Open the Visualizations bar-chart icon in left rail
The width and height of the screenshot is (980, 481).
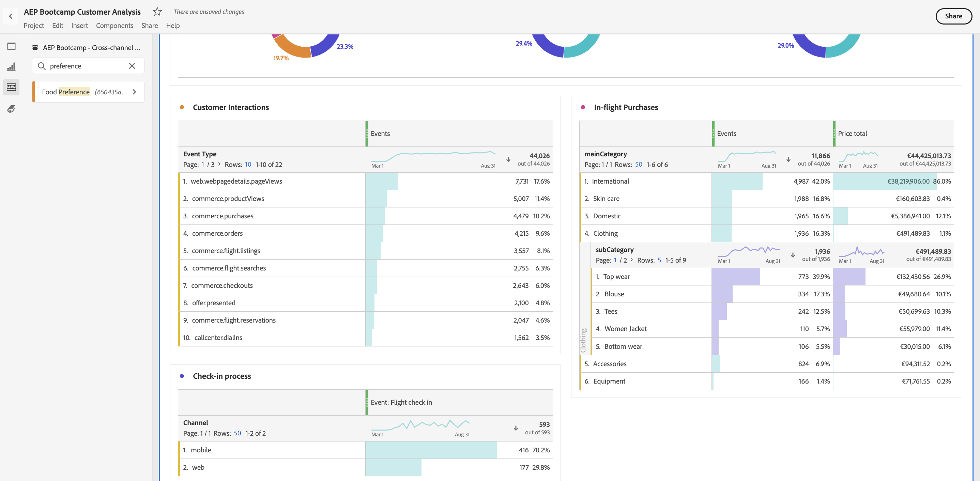point(11,67)
